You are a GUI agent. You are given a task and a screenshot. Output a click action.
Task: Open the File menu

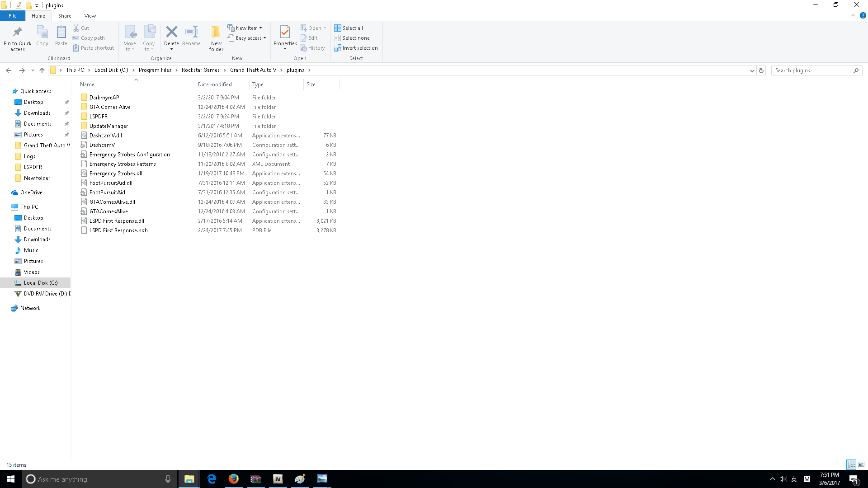click(x=13, y=16)
